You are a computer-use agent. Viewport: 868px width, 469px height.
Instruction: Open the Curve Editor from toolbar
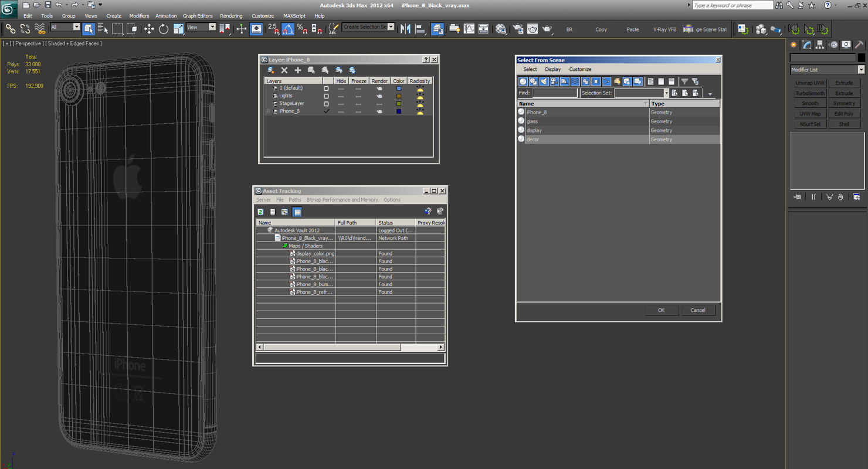(x=469, y=29)
